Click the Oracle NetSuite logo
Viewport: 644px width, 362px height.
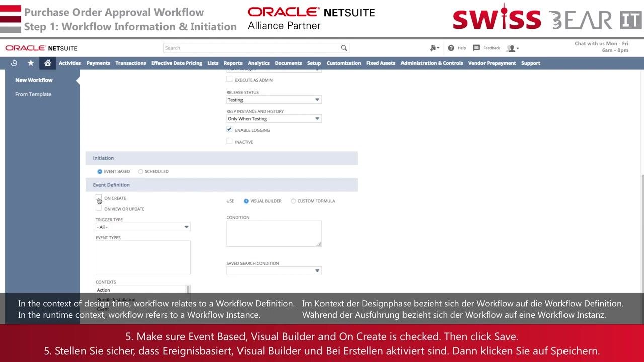[41, 48]
